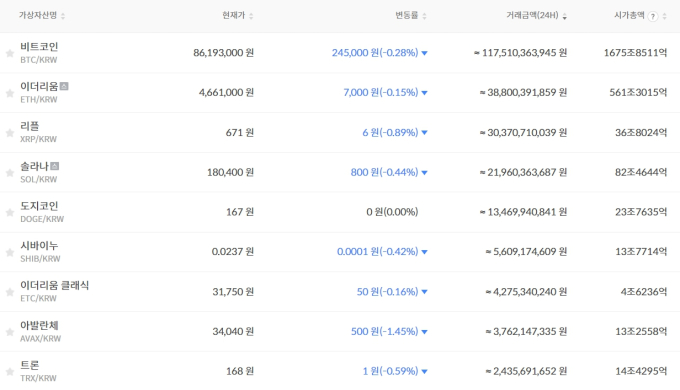
Task: Mark 도지코인 as favorite using star
Action: [x=10, y=213]
